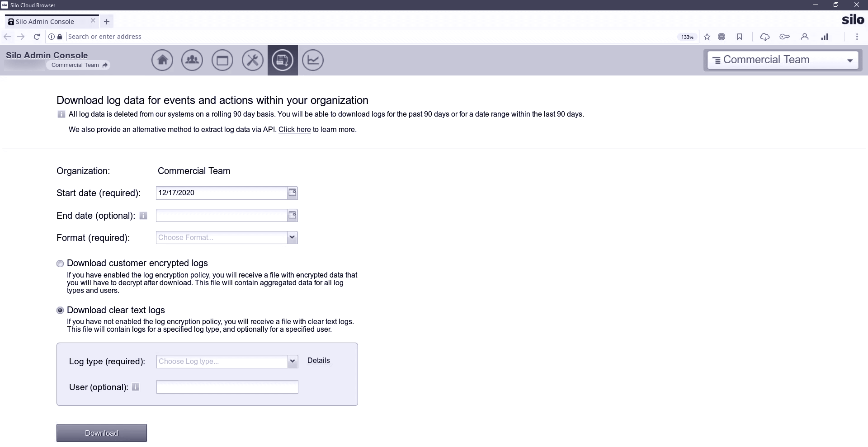Image resolution: width=868 pixels, height=447 pixels.
Task: Open the Commercial Team organization selector
Action: tap(783, 60)
